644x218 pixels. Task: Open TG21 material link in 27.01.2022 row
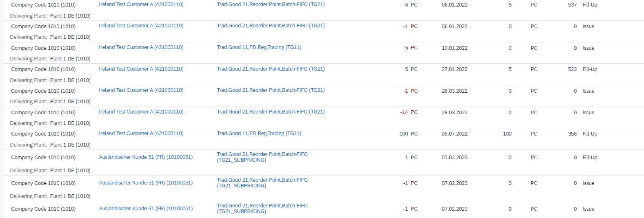tap(271, 69)
